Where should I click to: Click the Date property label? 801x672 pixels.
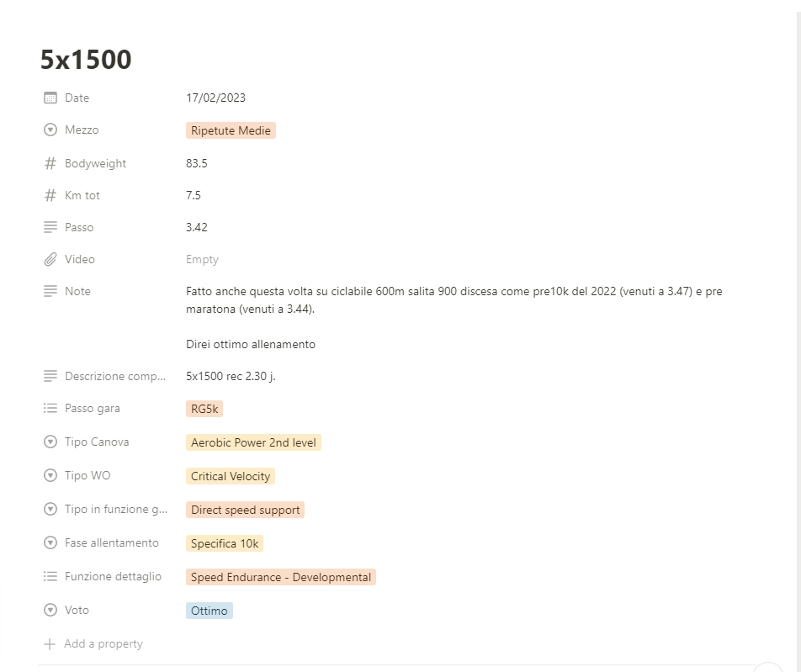pyautogui.click(x=77, y=98)
